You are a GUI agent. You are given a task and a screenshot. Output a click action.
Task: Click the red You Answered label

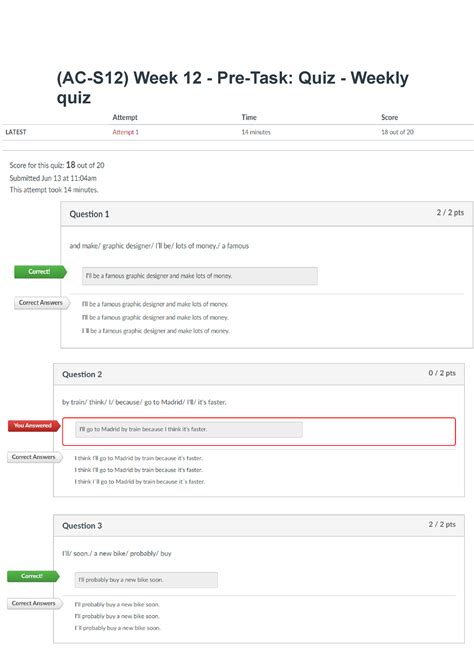coord(34,426)
